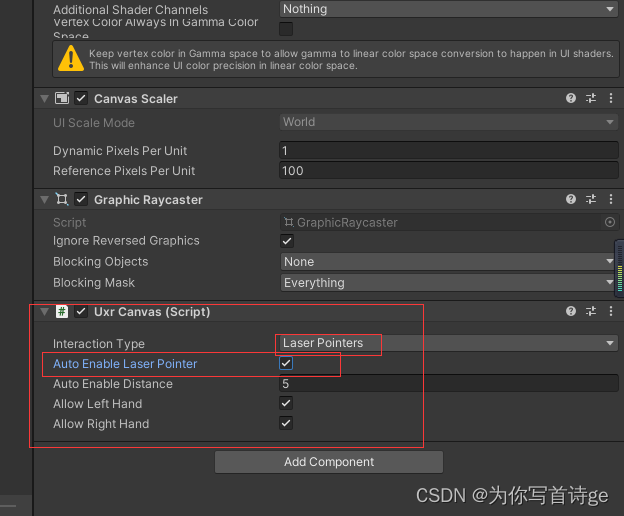Screen dimensions: 624x516
Task: Click the Graphic Raycaster header title
Action: pyautogui.click(x=148, y=200)
